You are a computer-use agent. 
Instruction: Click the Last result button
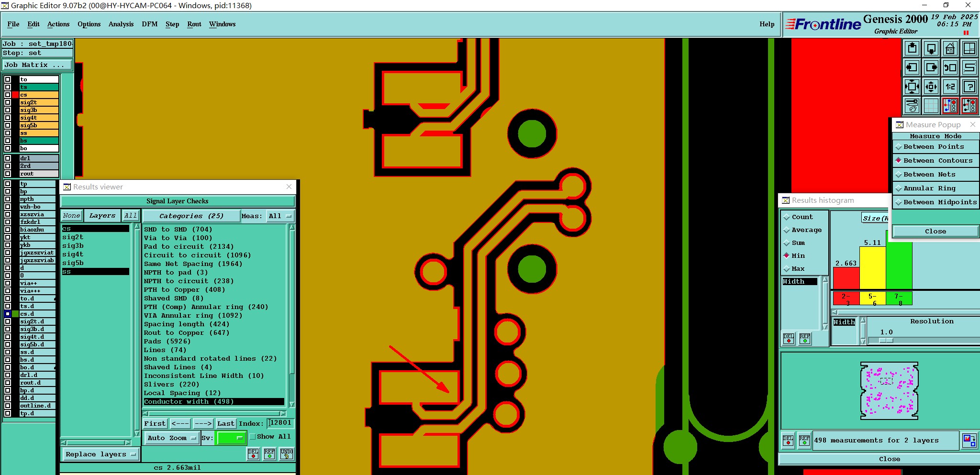tap(225, 424)
